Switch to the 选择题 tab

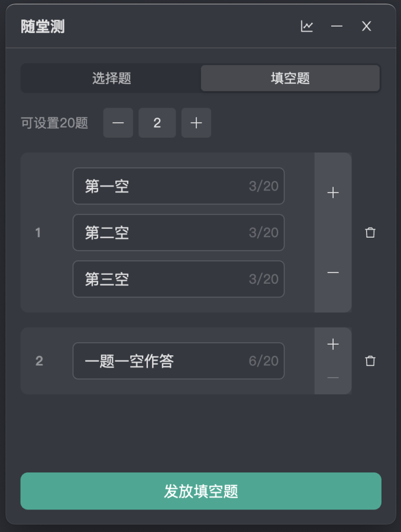111,78
